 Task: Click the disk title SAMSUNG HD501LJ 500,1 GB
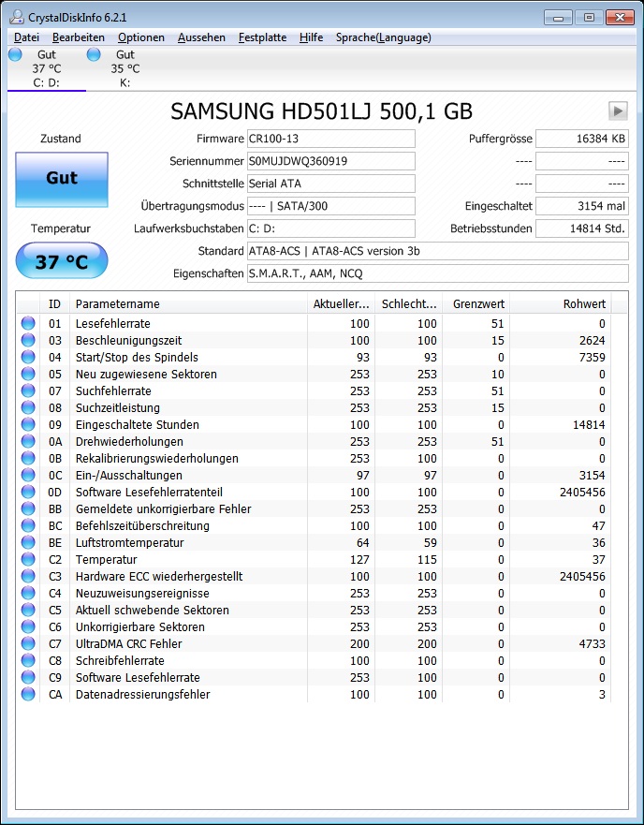321,111
